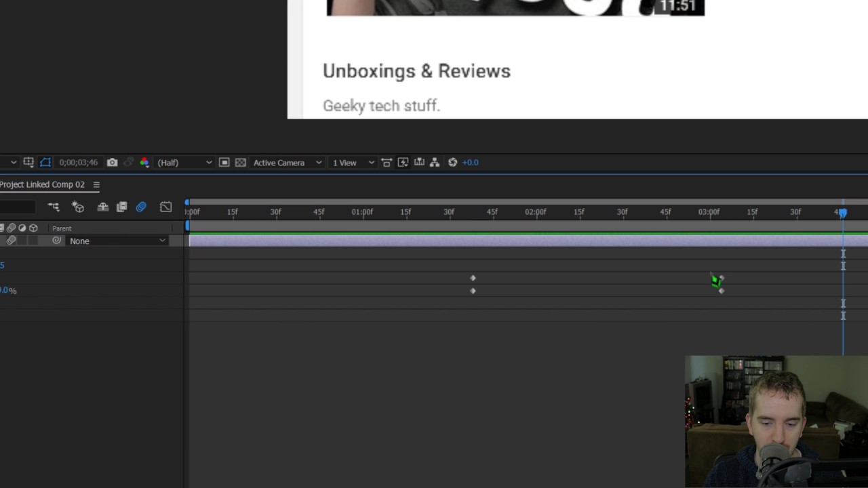868x488 pixels.
Task: Toggle hide shy layers icon
Action: pos(102,207)
